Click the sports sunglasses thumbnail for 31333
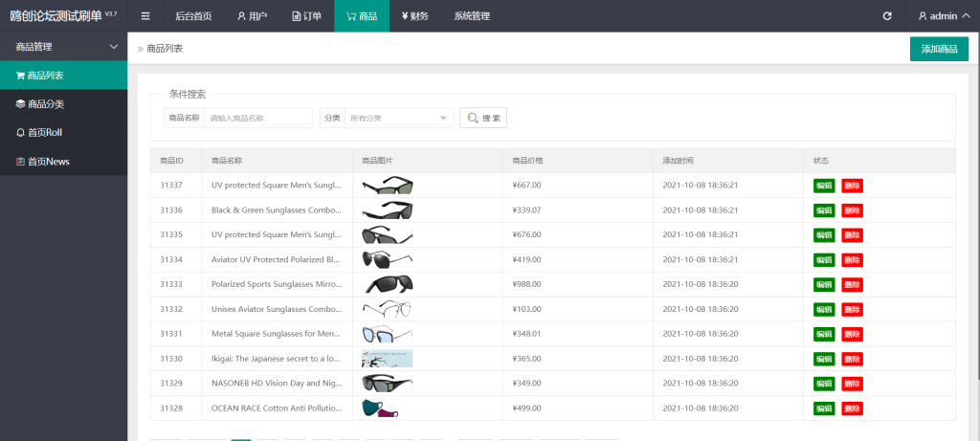The width and height of the screenshot is (980, 441). coord(388,284)
